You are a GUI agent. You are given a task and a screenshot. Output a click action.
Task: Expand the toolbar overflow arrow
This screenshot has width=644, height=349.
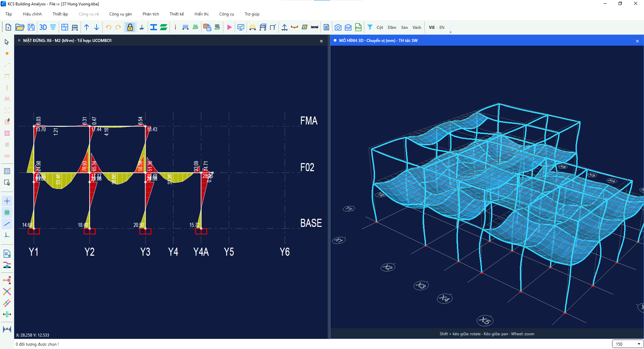coord(450,32)
